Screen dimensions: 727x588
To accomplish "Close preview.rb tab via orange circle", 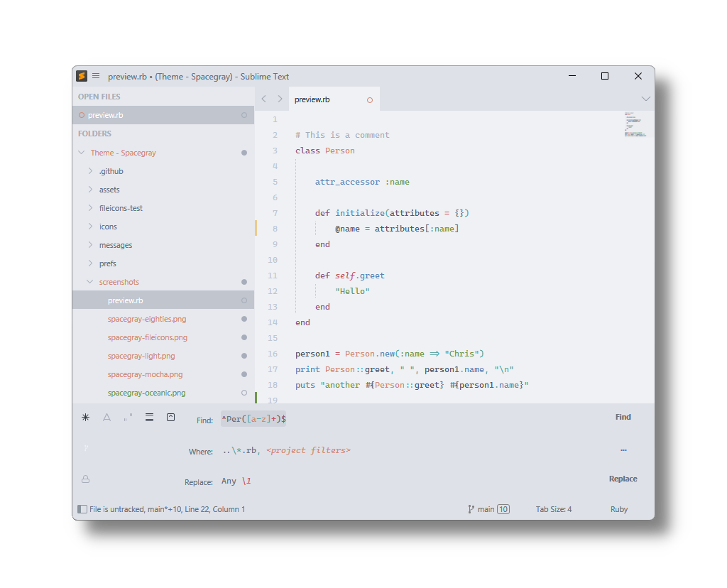I will tap(369, 100).
